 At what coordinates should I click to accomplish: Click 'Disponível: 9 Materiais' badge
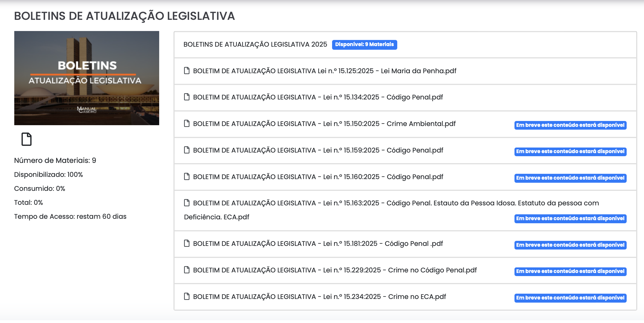point(364,45)
